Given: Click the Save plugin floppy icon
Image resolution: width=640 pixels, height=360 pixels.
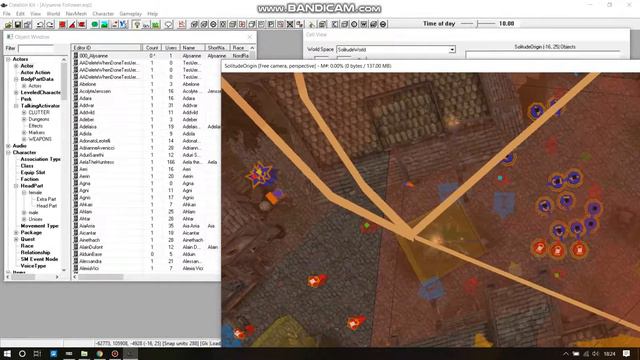Looking at the screenshot, I should (18, 24).
